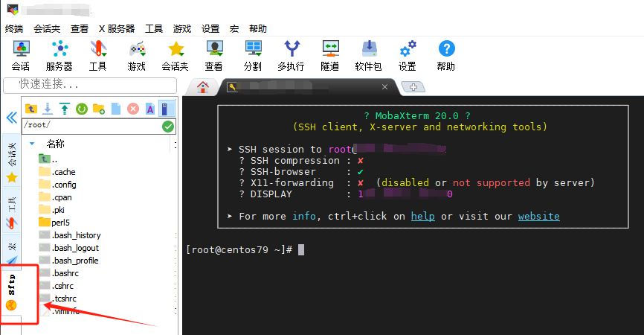Viewport: 644px width, 335px height.
Task: Open the 宏 (Macros) menu
Action: coord(234,28)
